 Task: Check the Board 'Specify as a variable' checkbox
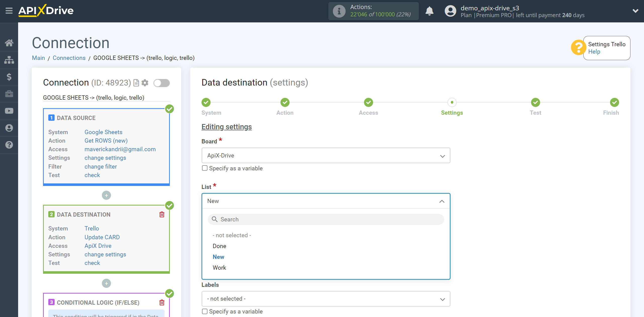(x=204, y=168)
